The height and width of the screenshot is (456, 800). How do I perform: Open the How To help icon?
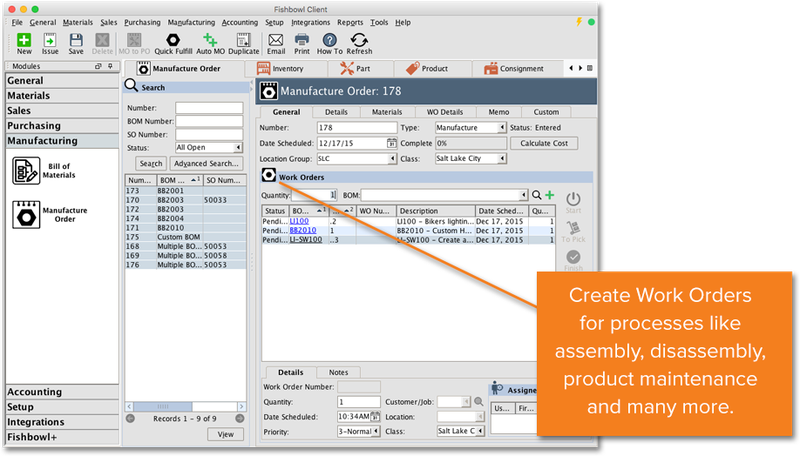330,43
